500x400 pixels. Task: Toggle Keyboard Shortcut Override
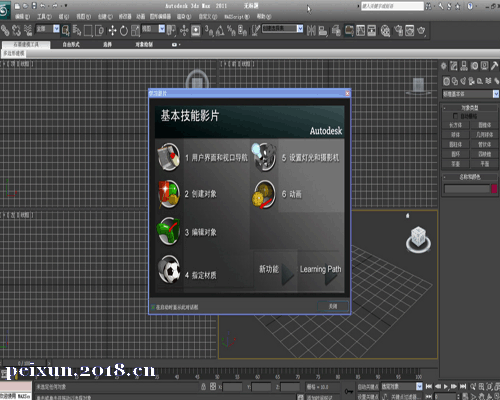[x=196, y=31]
